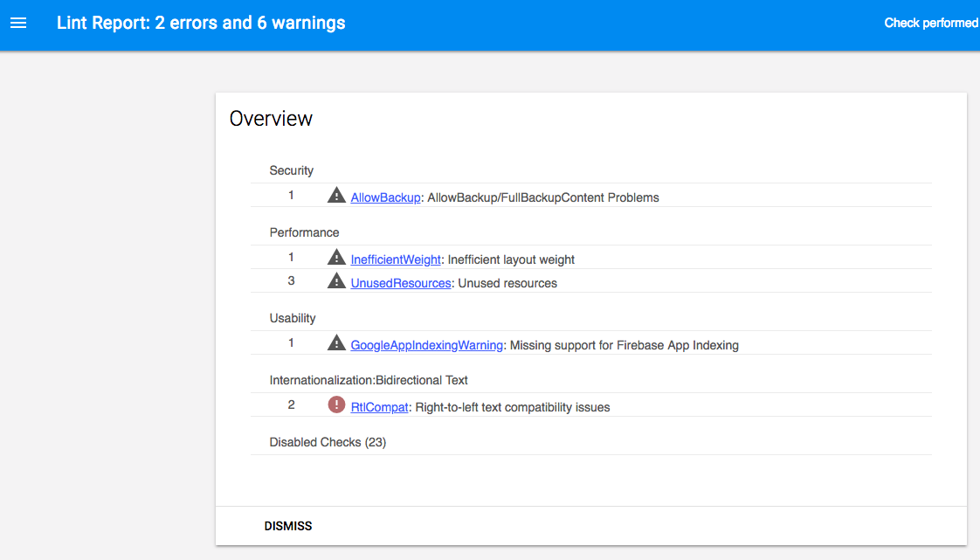Select the Usability category heading

coord(293,318)
